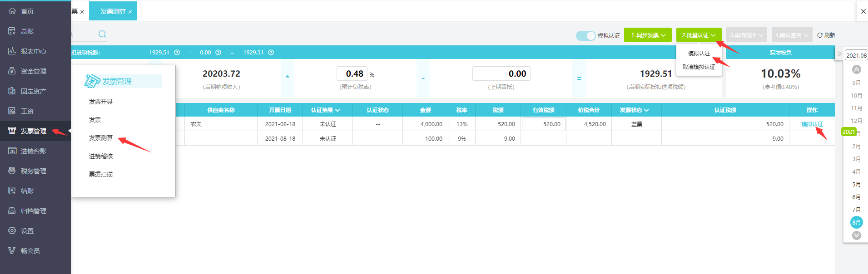Select 发票 in flyout menu
Viewport: 868px width, 274px height.
click(x=95, y=120)
